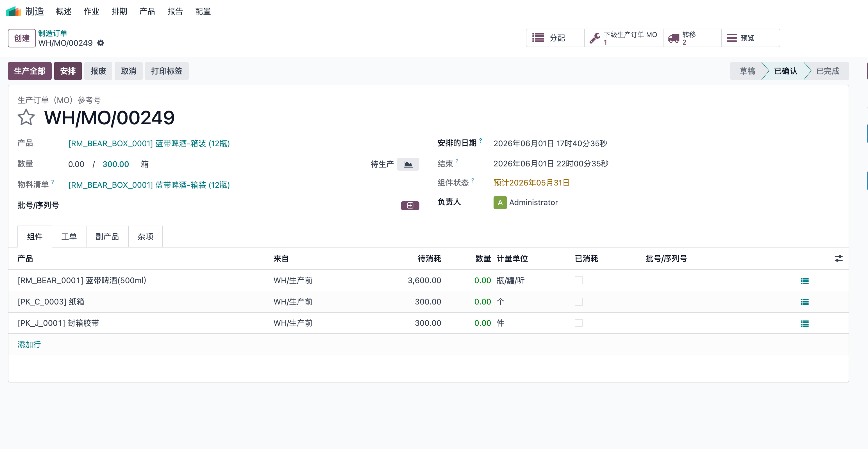The image size is (868, 449).
Task: Open product link 蓝带啤酒-箱装 in 产品 field
Action: [149, 143]
